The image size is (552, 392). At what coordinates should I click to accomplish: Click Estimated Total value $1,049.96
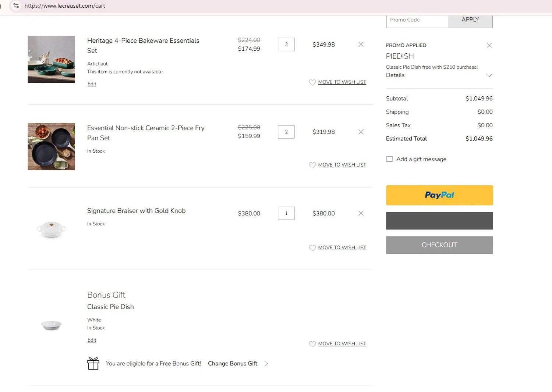(479, 139)
